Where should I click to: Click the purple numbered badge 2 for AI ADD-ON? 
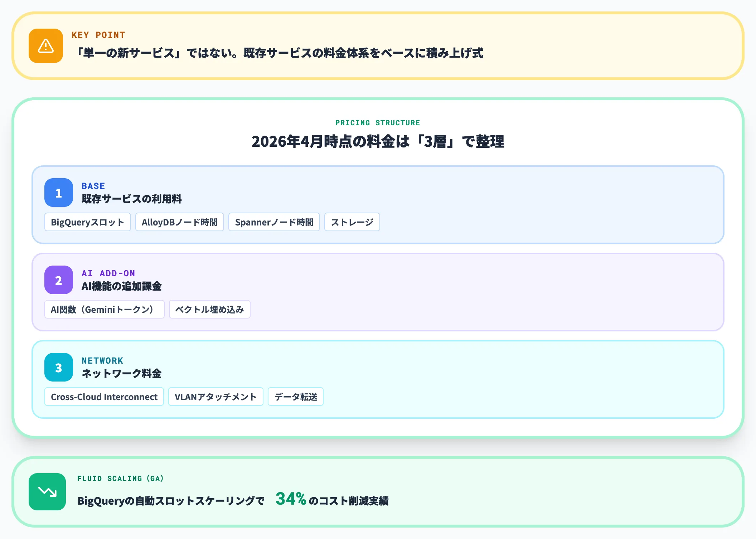pyautogui.click(x=58, y=280)
